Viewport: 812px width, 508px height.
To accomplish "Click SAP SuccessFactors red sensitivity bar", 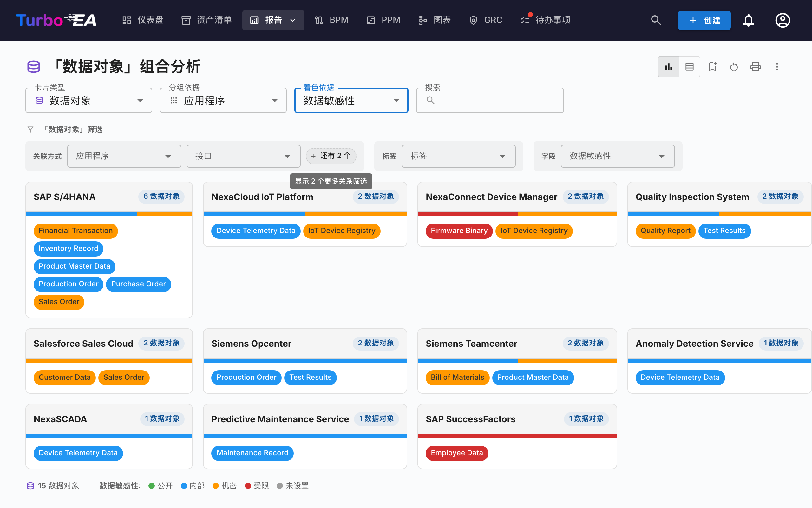I will tap(517, 437).
